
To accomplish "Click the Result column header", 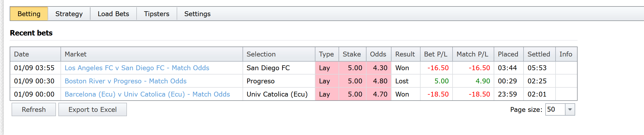I will pyautogui.click(x=405, y=54).
